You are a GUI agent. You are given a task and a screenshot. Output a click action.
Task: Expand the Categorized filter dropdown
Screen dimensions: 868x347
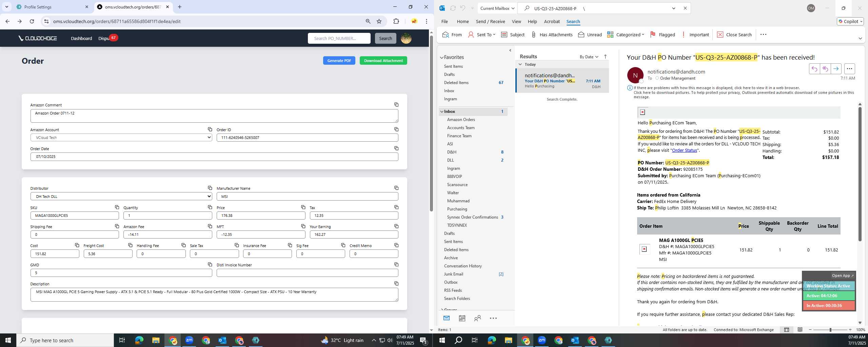point(643,35)
